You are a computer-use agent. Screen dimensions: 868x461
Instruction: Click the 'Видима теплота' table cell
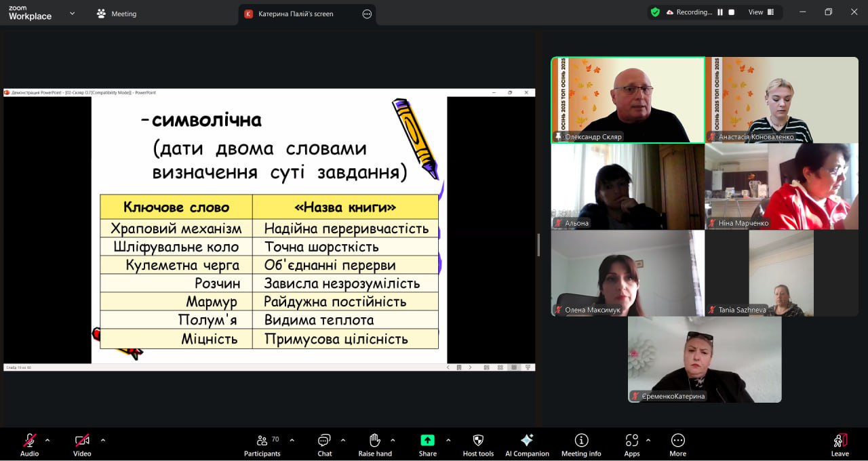(345, 320)
